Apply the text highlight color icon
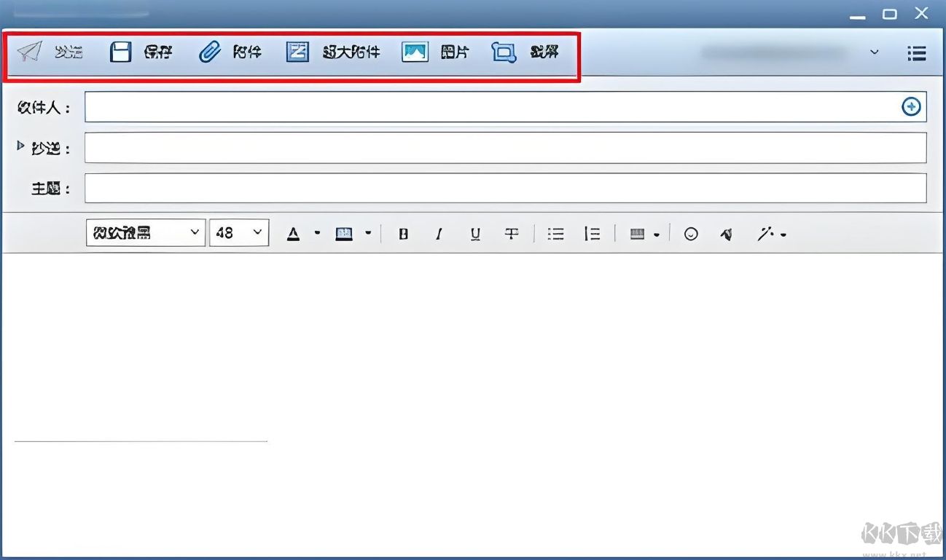 point(344,234)
